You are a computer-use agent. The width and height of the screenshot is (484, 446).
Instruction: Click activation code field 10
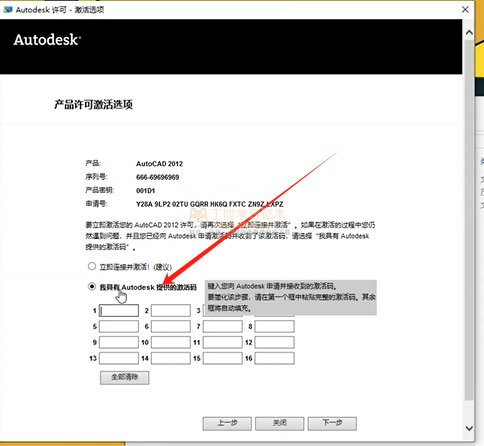click(x=171, y=342)
